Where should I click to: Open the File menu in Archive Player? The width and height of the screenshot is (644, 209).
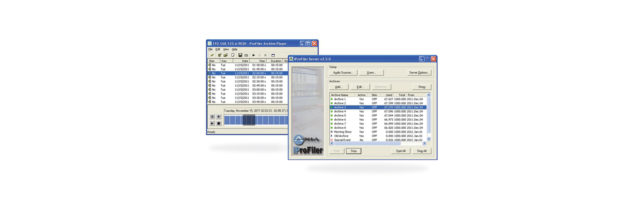210,50
